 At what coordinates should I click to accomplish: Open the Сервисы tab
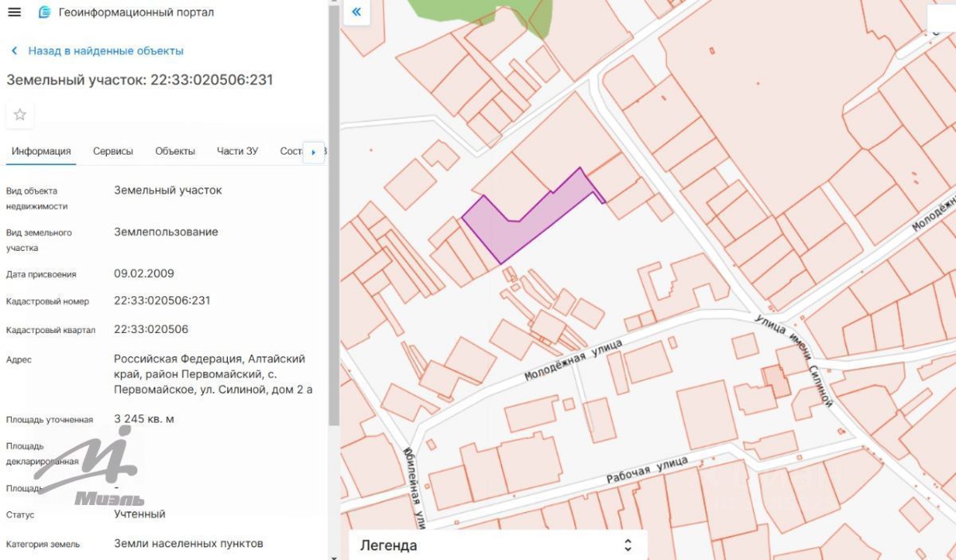pyautogui.click(x=113, y=151)
